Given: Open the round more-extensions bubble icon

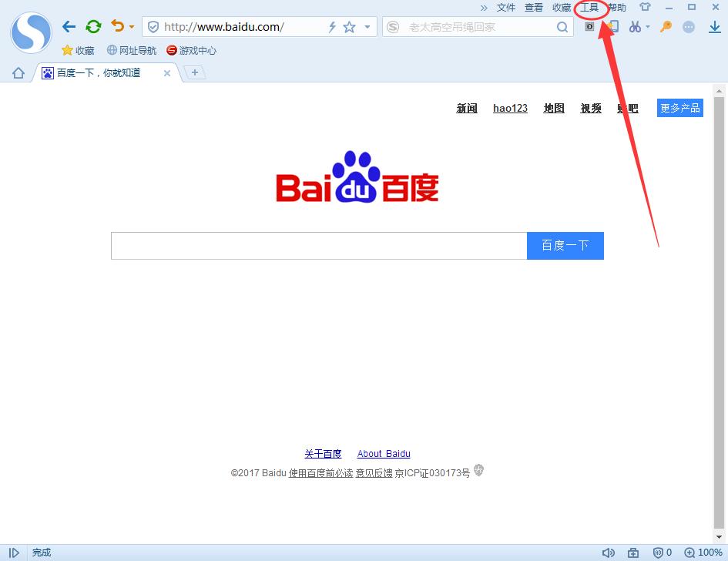Looking at the screenshot, I should [x=689, y=27].
